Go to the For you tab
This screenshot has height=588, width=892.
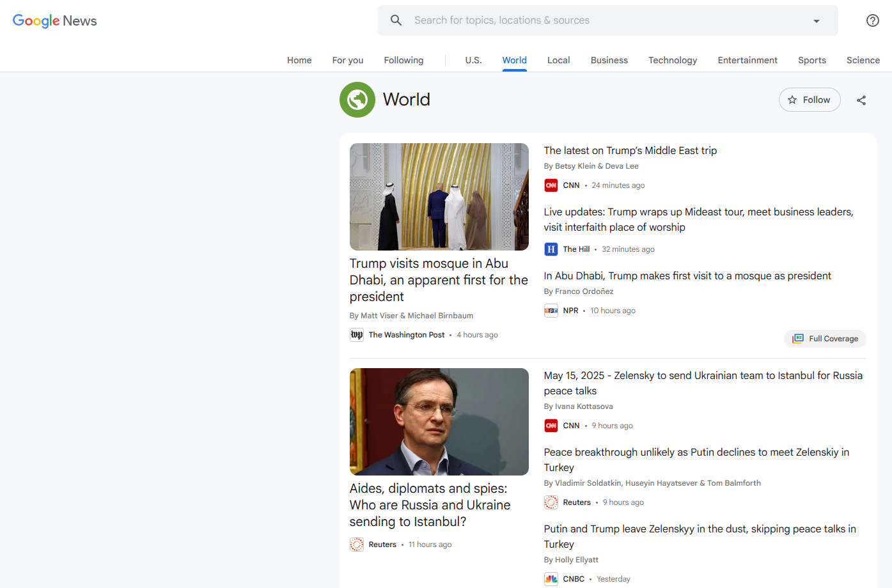pos(348,60)
